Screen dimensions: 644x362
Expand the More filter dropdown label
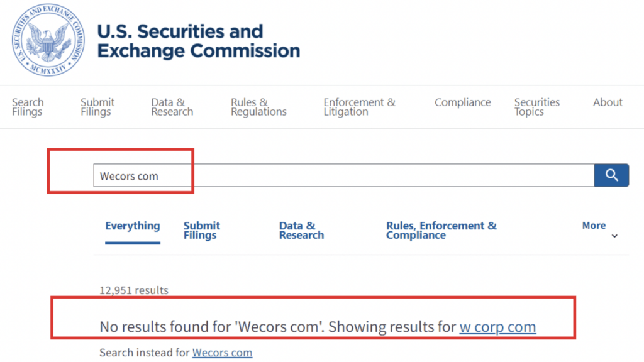tap(594, 226)
